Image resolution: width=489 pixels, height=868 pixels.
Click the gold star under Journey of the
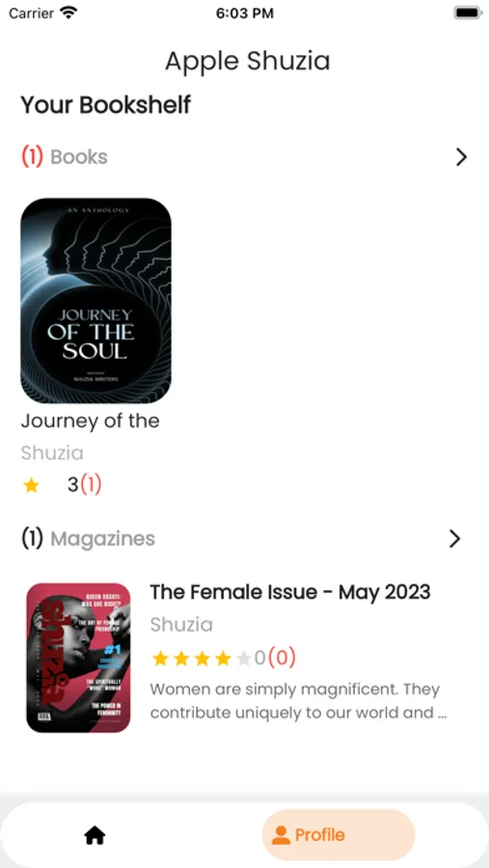pyautogui.click(x=32, y=485)
